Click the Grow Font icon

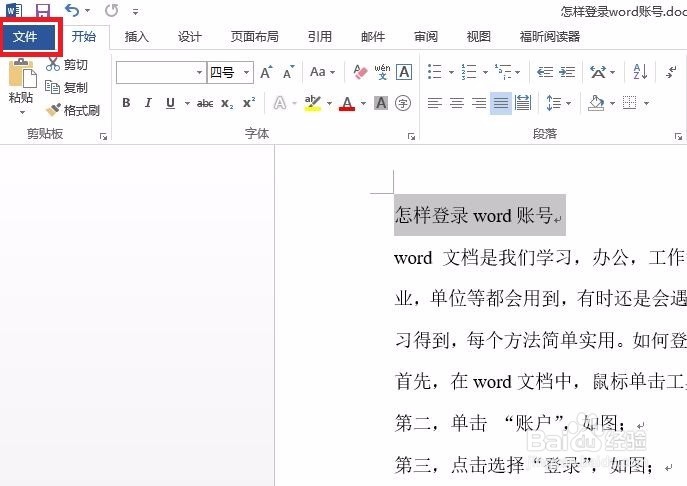266,72
